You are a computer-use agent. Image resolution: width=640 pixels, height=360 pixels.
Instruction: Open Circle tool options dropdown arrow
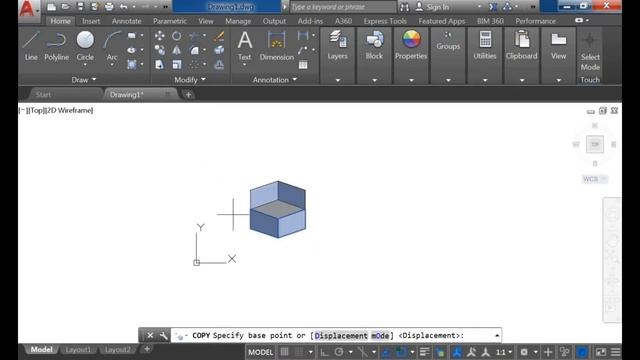coord(85,65)
